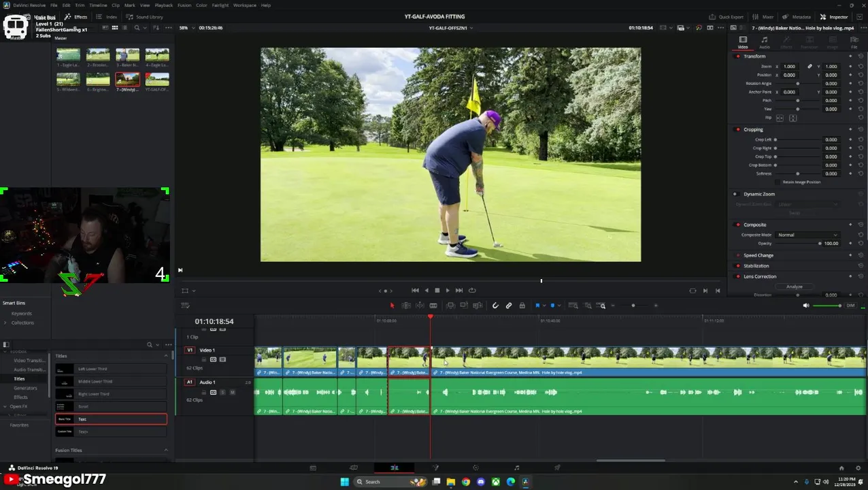Open the Playback menu
This screenshot has height=490, width=868.
164,5
